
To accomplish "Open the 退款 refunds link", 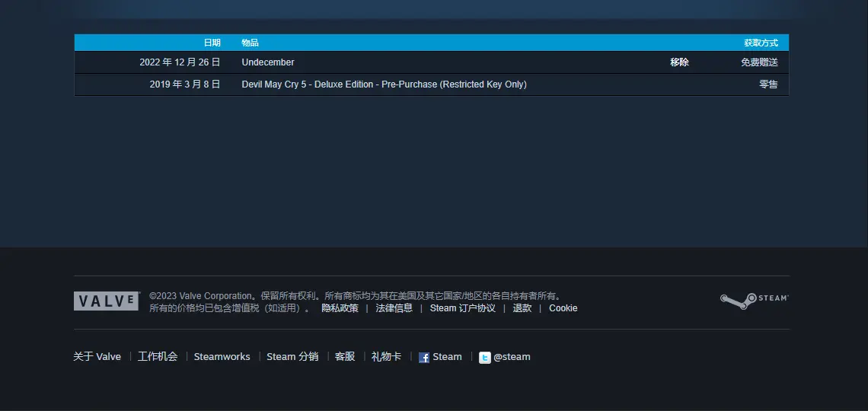I will (x=522, y=308).
